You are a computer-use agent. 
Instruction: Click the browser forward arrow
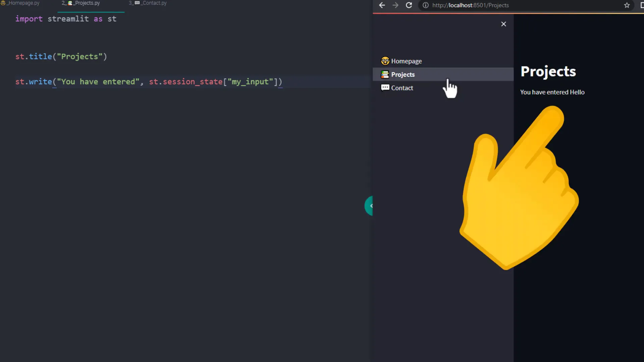(x=395, y=5)
